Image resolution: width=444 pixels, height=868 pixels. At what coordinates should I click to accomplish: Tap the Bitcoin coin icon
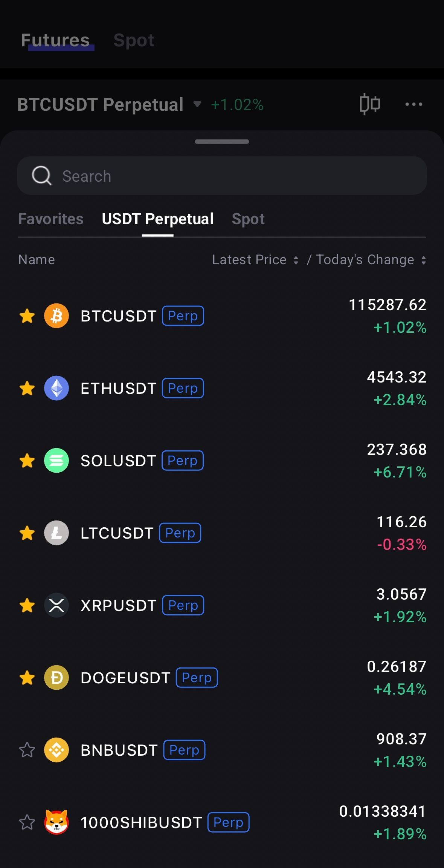pos(56,316)
